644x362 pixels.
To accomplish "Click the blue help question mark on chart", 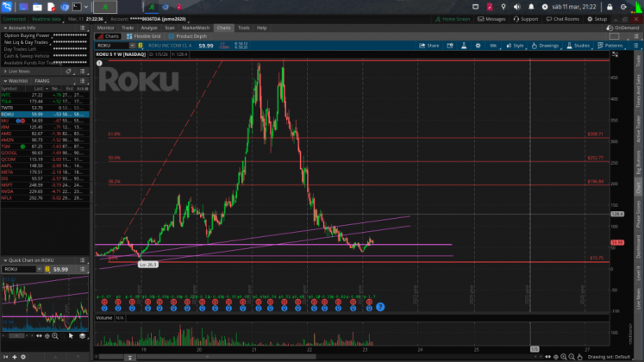I will tap(380, 307).
